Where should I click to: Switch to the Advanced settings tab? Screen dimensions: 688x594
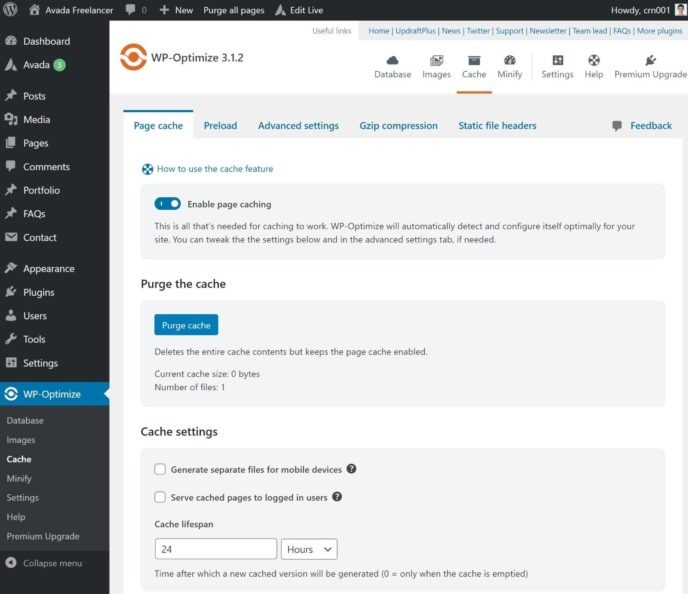click(x=298, y=125)
